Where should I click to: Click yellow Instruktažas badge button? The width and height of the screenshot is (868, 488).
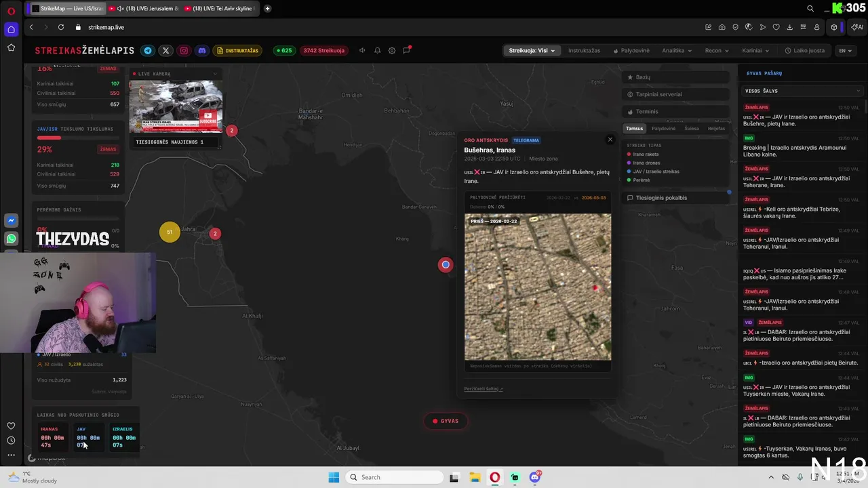(x=237, y=50)
